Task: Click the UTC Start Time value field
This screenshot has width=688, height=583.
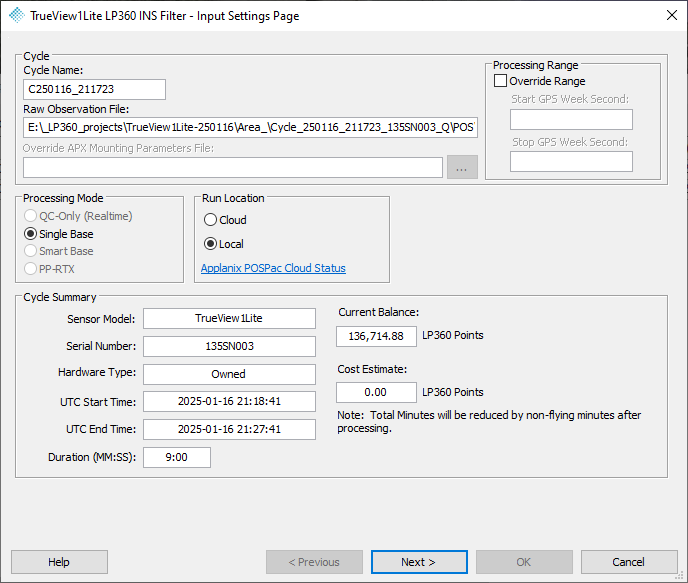Action: tap(229, 401)
